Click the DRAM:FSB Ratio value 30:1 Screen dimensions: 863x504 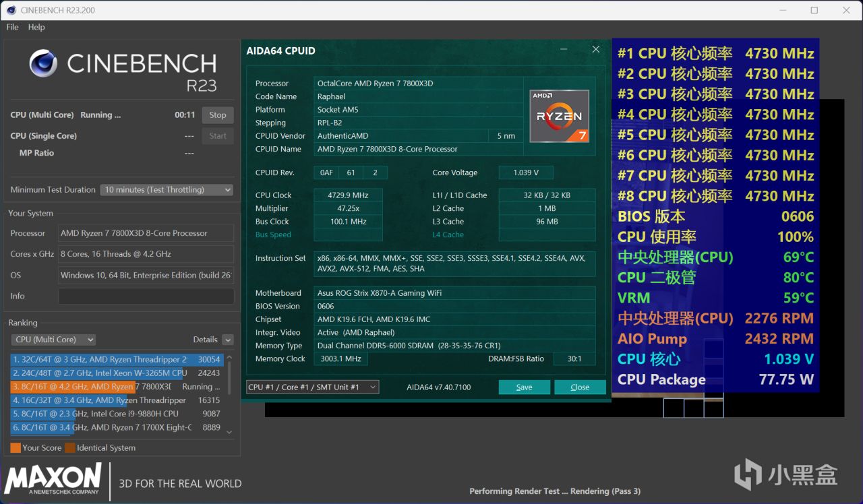click(574, 359)
